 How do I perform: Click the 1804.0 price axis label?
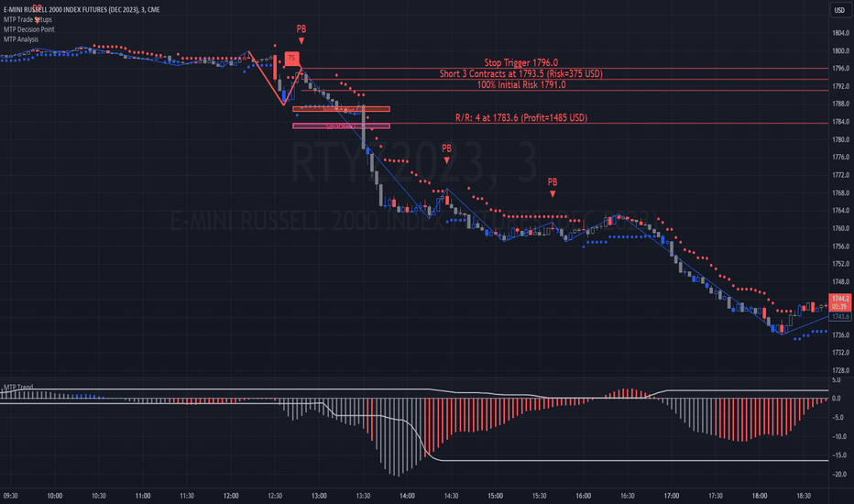point(840,33)
